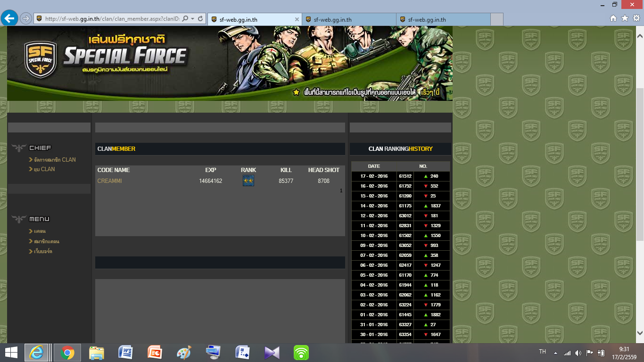644x362 pixels.
Task: Open the Action Center flag icon
Action: [x=589, y=353]
